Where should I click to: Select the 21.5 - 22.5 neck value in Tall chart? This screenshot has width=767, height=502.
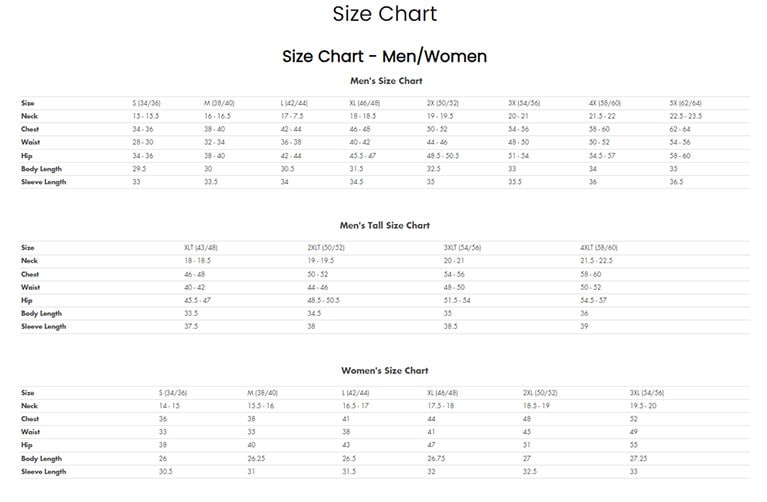[x=597, y=261]
